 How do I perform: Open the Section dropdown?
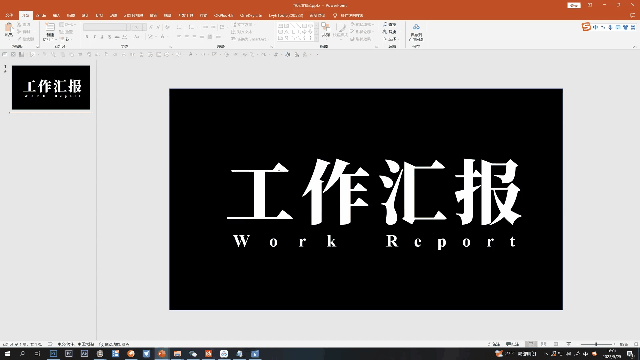coord(66,39)
